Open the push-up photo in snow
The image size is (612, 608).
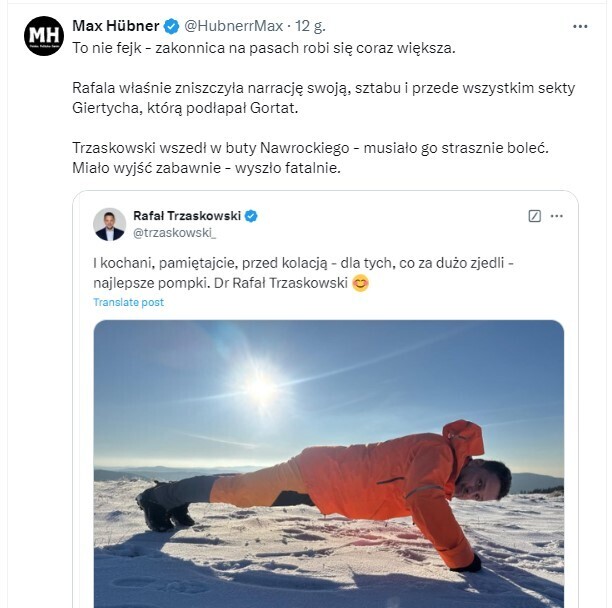click(x=328, y=470)
